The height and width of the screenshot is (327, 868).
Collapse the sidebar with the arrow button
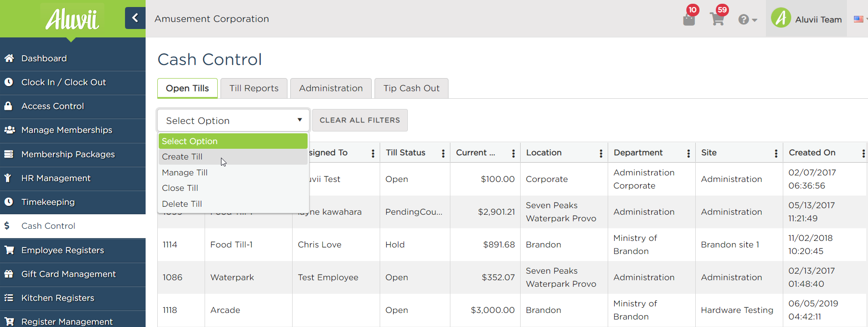click(135, 18)
